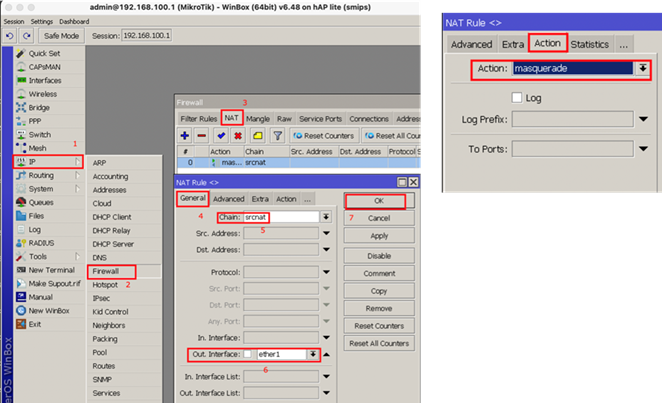Open New WinBox from sidebar
The width and height of the screenshot is (662, 403).
[49, 311]
